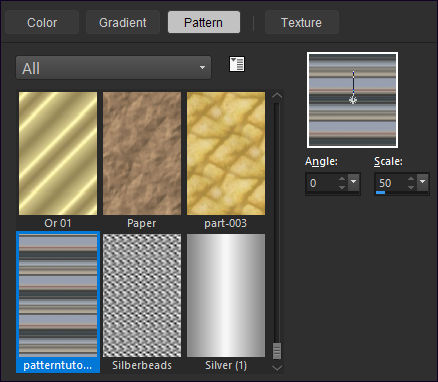Click the Scale value field
This screenshot has height=382, width=438.
tap(391, 183)
